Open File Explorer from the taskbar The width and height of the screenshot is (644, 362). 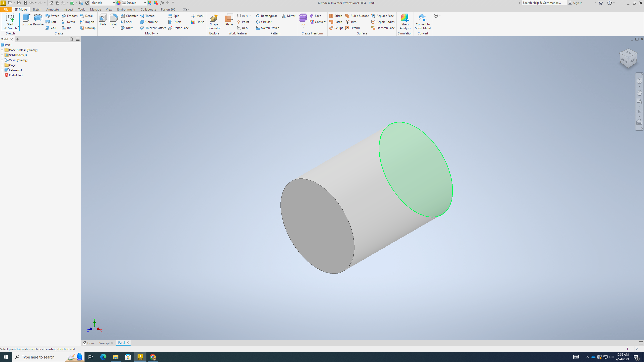pos(115,357)
